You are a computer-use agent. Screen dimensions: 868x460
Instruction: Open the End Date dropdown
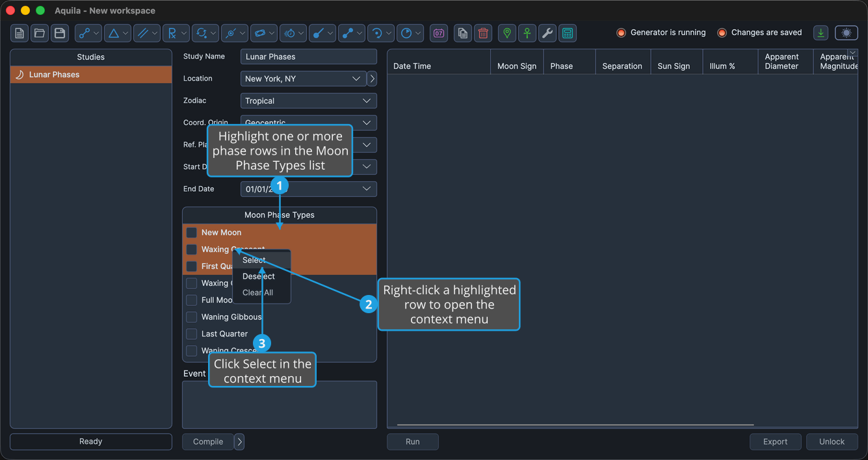coord(309,189)
